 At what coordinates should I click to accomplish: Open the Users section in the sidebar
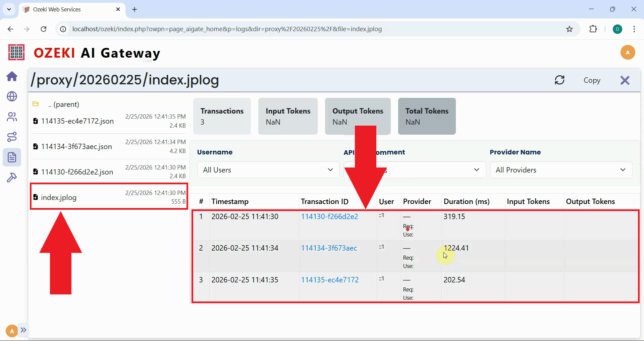tap(12, 117)
